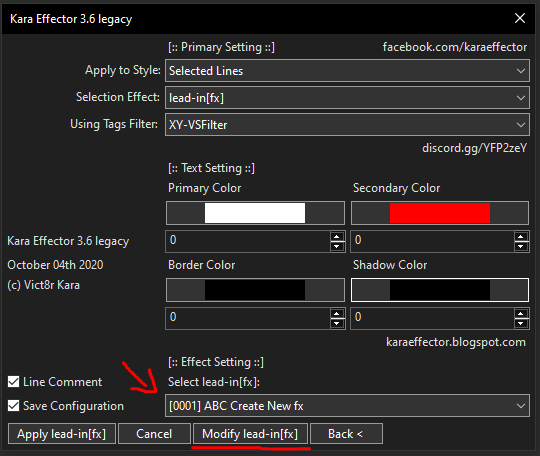Image resolution: width=540 pixels, height=456 pixels.
Task: Increase the Secondary Color spinner value
Action: (x=521, y=237)
